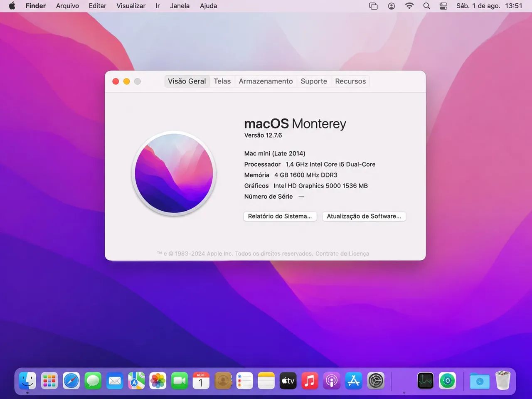
Task: Minimize the About This Mac window
Action: tap(126, 81)
